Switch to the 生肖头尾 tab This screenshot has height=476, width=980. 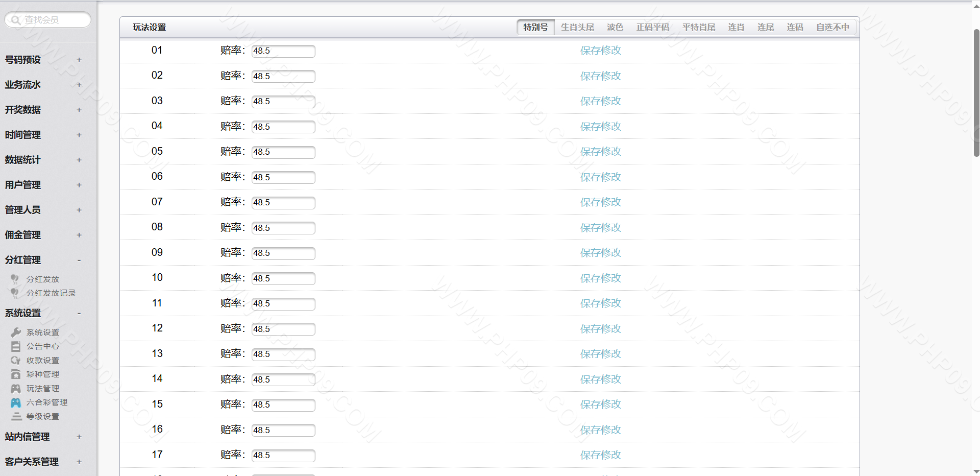(x=577, y=27)
